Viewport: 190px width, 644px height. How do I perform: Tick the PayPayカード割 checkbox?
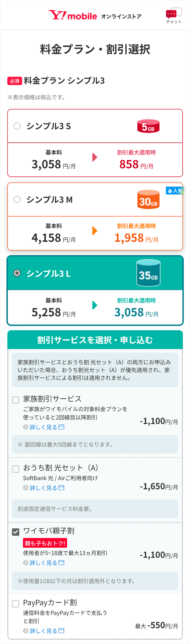(x=16, y=604)
